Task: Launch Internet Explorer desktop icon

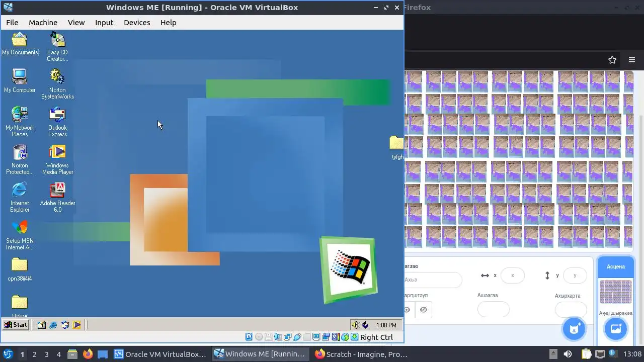Action: [x=20, y=197]
